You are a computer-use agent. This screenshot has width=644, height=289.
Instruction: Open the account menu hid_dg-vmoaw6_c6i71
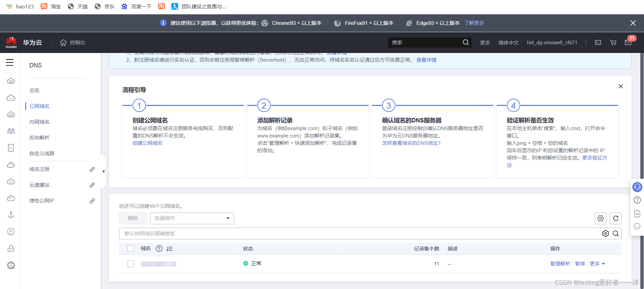(552, 43)
